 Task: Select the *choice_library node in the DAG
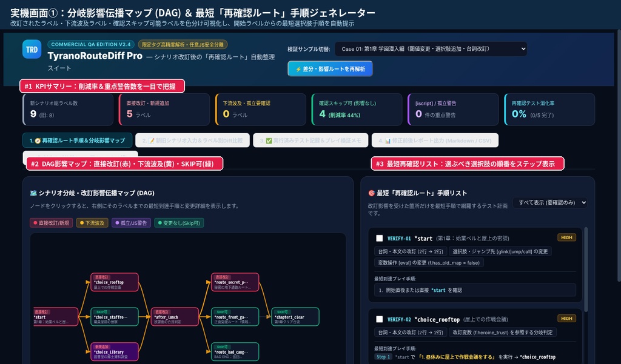115,352
